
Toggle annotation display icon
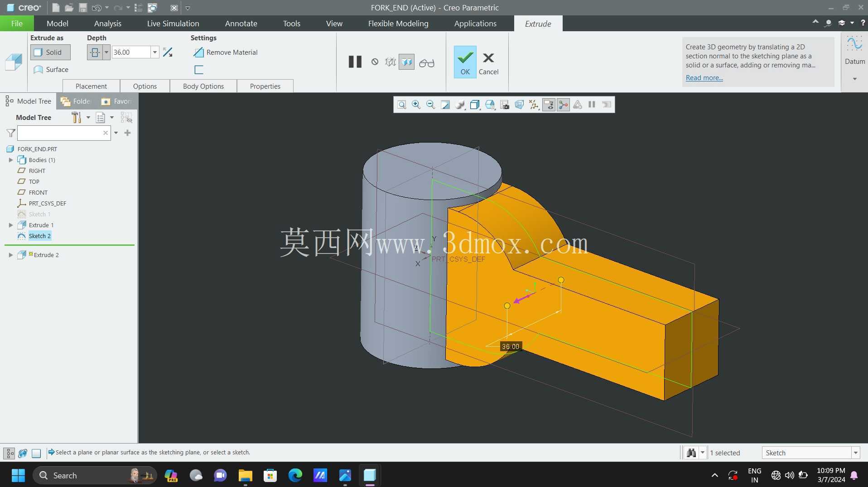point(549,105)
